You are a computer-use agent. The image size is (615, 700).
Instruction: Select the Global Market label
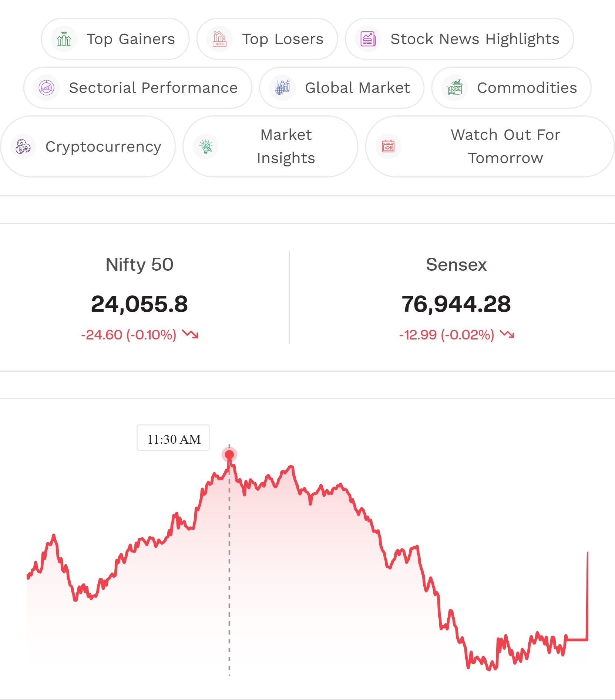pyautogui.click(x=357, y=88)
